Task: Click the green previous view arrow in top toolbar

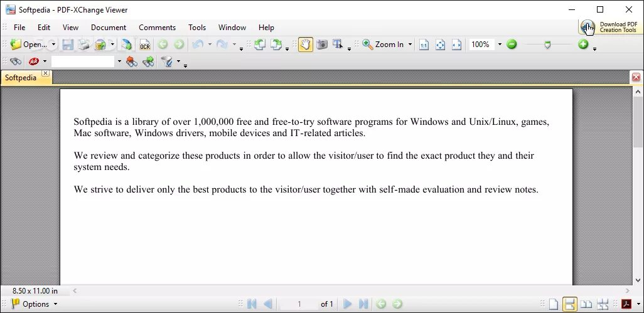Action: pyautogui.click(x=163, y=45)
